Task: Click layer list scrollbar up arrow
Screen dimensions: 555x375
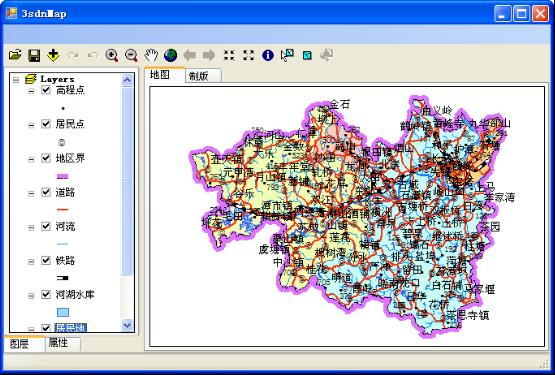Action: (127, 80)
